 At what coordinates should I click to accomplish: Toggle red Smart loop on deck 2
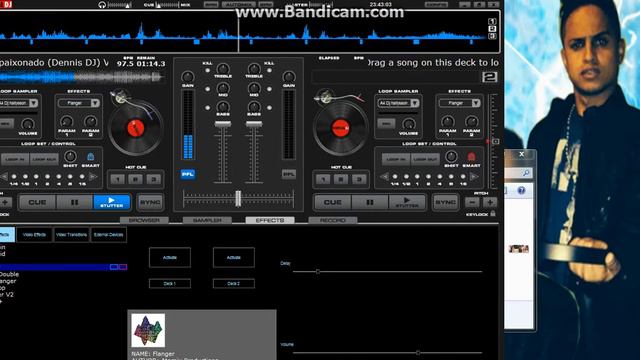point(471,157)
